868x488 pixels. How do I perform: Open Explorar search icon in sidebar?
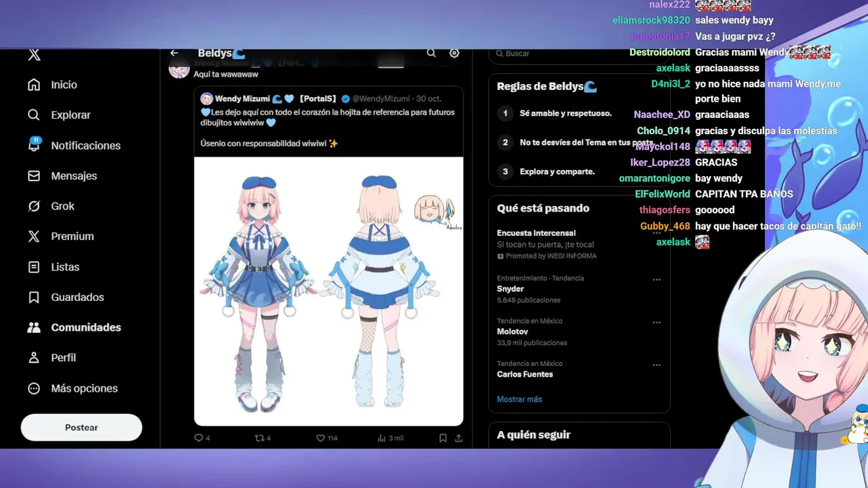[34, 115]
